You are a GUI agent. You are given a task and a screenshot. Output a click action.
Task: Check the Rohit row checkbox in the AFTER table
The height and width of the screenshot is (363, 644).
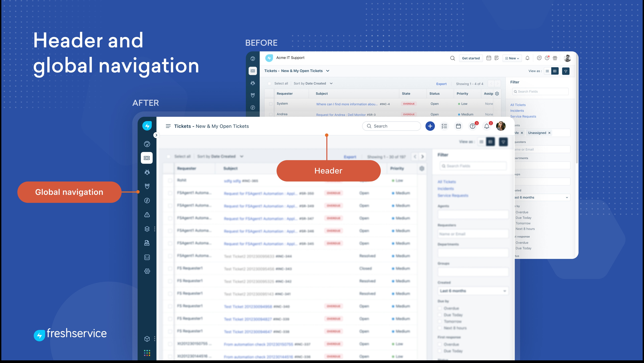[x=170, y=180]
